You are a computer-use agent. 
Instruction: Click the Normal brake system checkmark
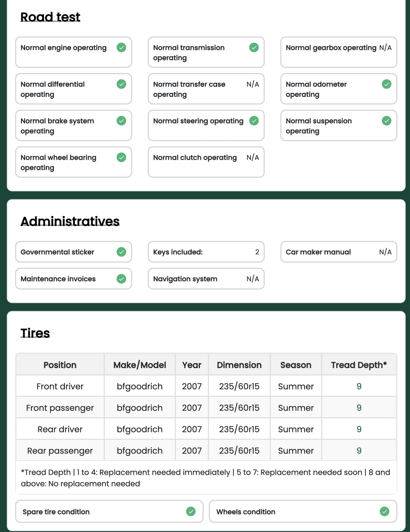(x=122, y=121)
